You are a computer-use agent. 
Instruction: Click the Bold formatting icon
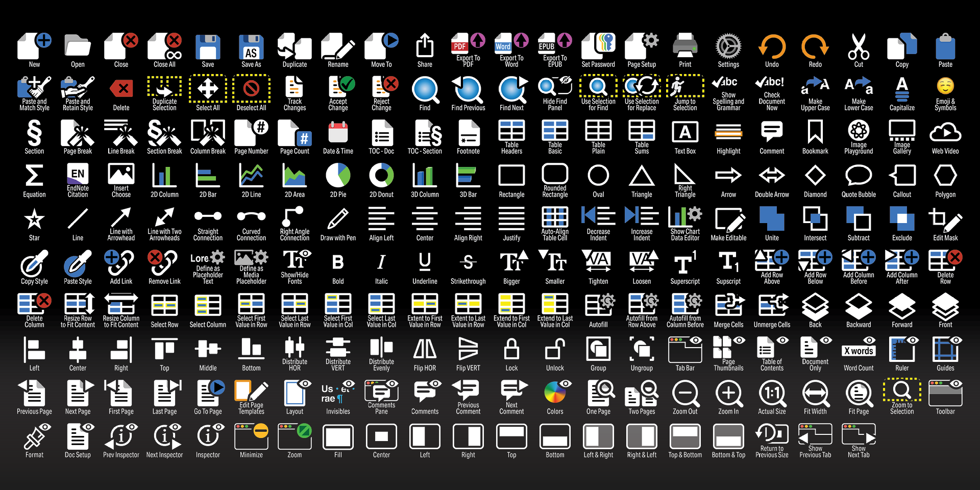click(x=338, y=262)
